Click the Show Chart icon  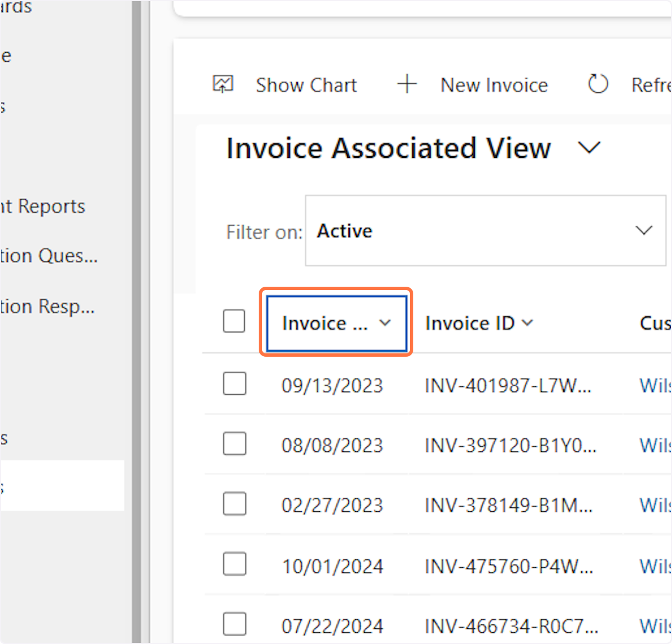click(223, 85)
